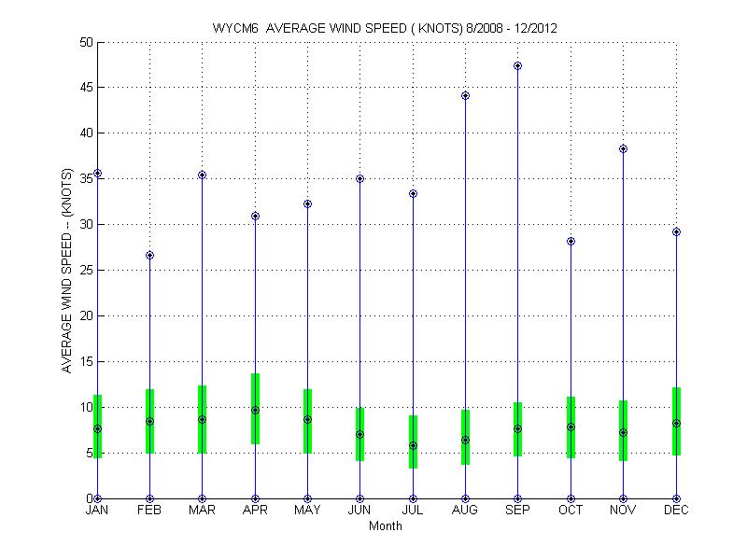Image resolution: width=747 pixels, height=560 pixels.
Task: Click the SEP maximum marker near 47 knots
Action: coord(518,65)
